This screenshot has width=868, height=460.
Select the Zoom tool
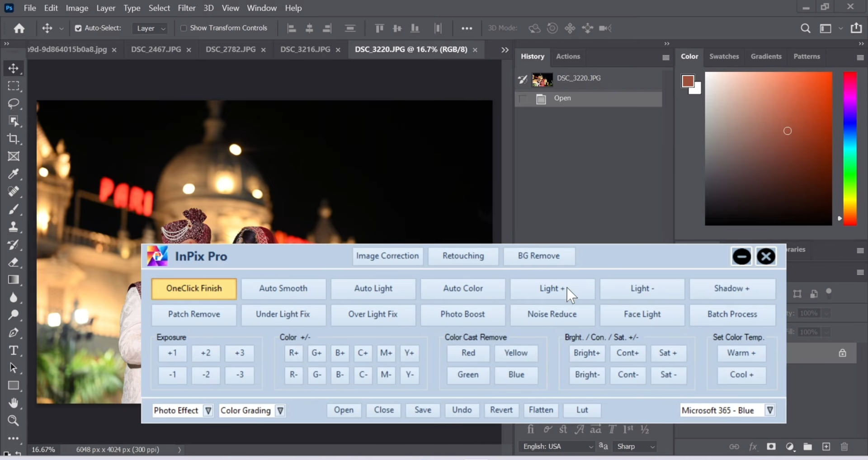tap(14, 421)
